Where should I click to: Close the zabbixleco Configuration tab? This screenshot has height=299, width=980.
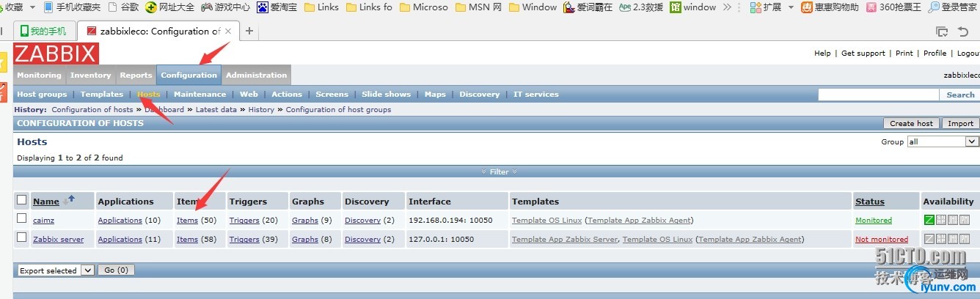pyautogui.click(x=229, y=32)
